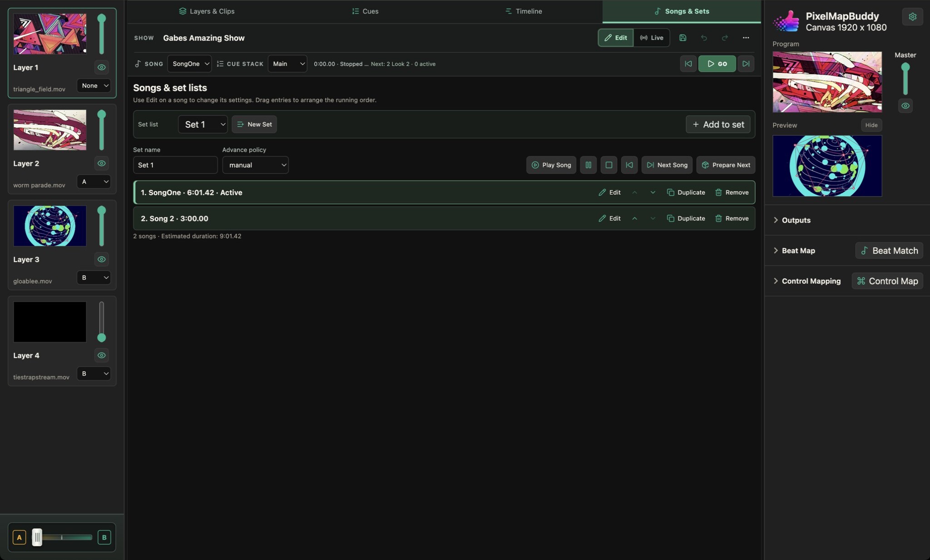Select the Songs & Sets tab
This screenshot has width=930, height=560.
tap(682, 11)
